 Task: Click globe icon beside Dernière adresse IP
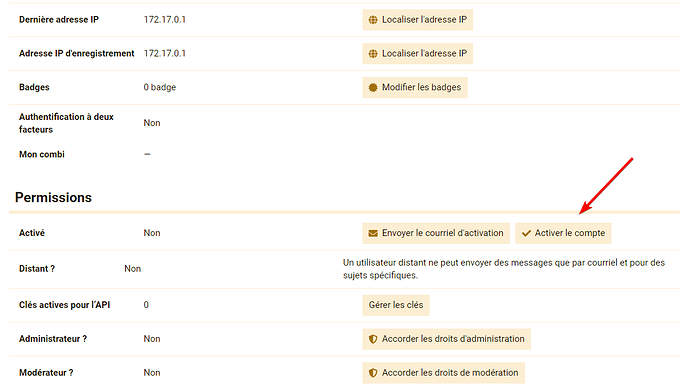tap(373, 20)
